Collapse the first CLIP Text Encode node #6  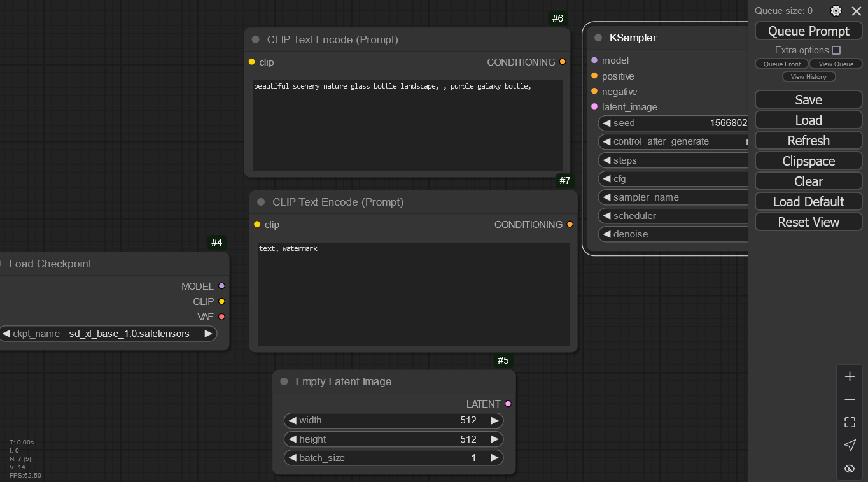[x=256, y=39]
